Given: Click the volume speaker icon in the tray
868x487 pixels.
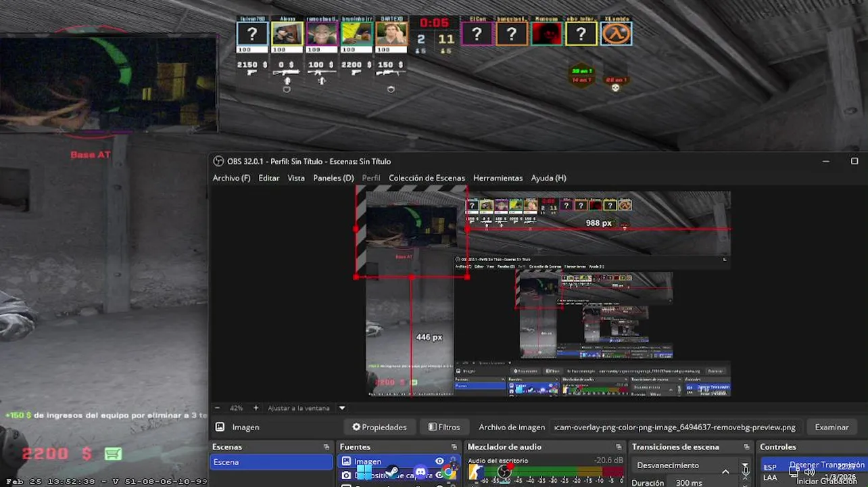Looking at the screenshot, I should (809, 472).
